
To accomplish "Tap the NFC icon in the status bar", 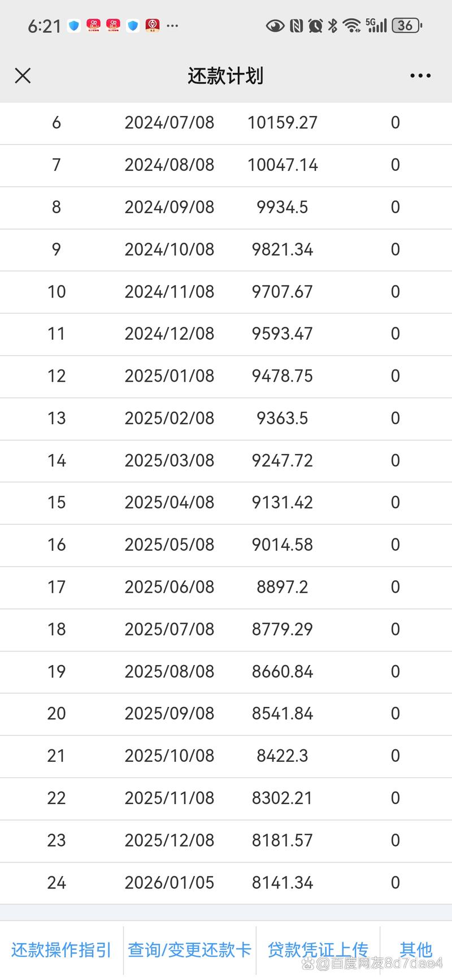I will [x=296, y=25].
